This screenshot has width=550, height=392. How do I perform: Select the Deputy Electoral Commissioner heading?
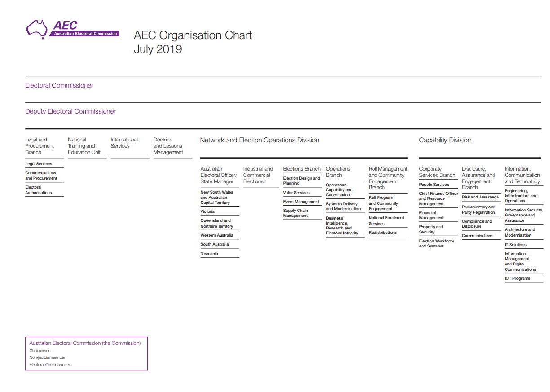(70, 111)
